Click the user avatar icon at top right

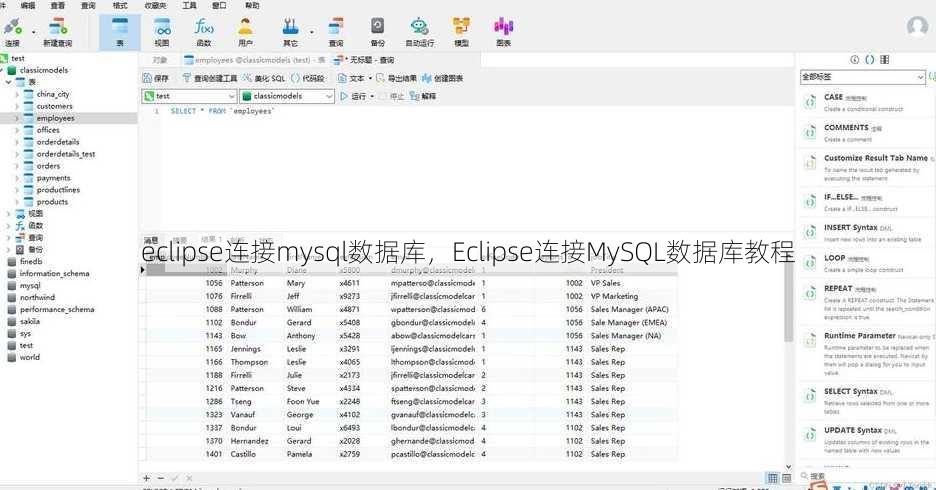[x=917, y=27]
